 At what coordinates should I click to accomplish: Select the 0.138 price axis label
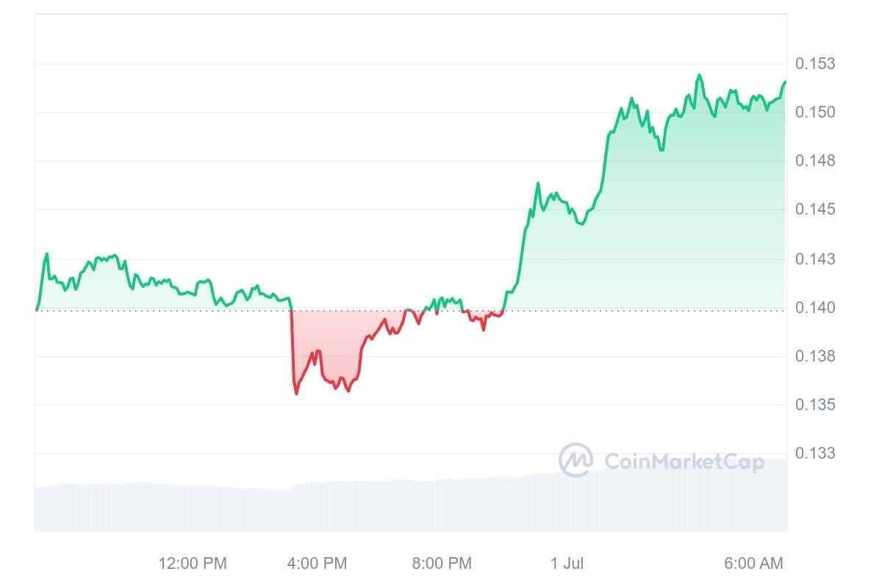pyautogui.click(x=816, y=356)
